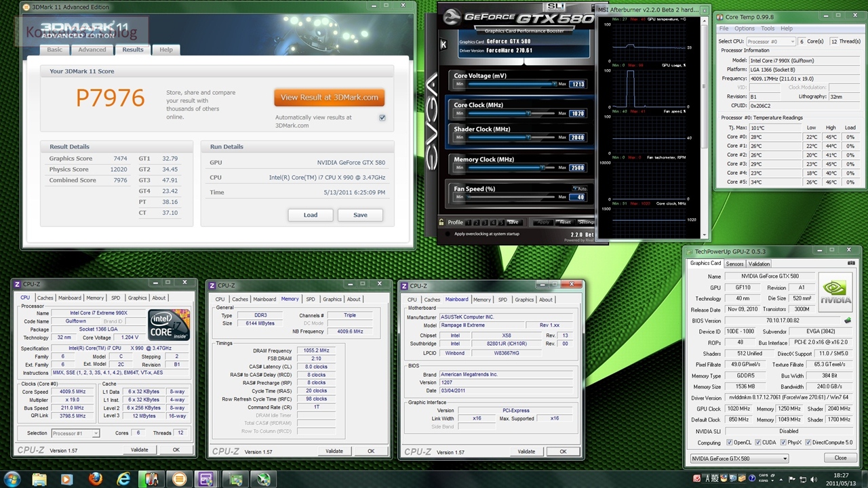This screenshot has height=488, width=868.
Task: Click the Fan Speed slider
Action: (511, 197)
